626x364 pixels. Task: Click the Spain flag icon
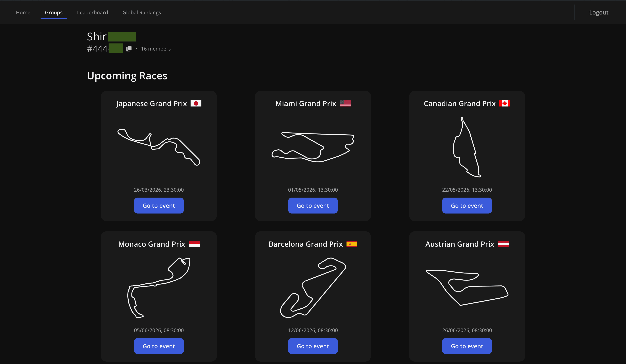(x=352, y=244)
